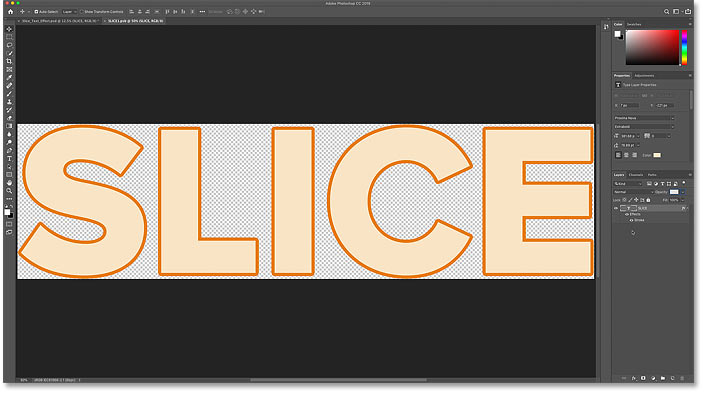Select the Spot Healing Brush tool
The height and width of the screenshot is (394, 704).
pyautogui.click(x=9, y=86)
